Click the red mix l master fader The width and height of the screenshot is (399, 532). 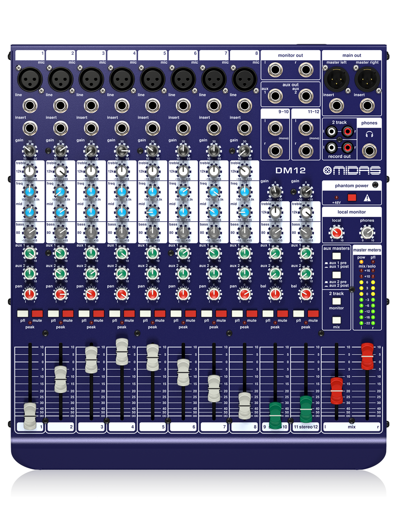tap(336, 391)
